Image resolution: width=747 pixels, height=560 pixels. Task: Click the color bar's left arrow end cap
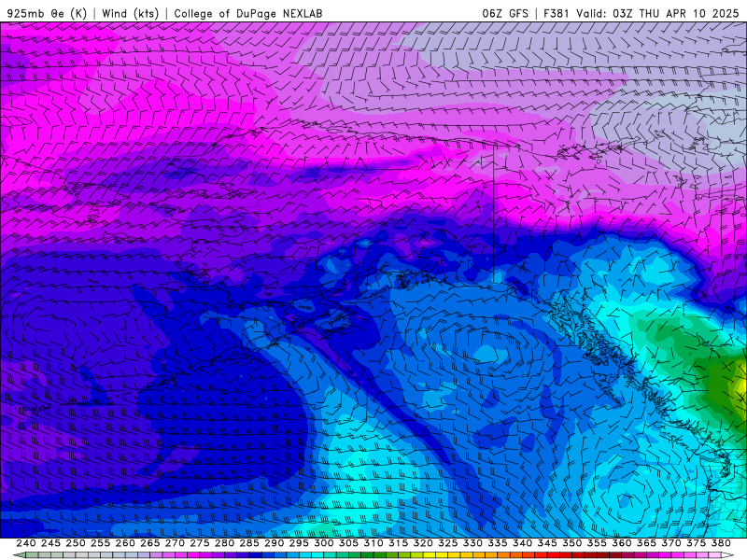19,555
